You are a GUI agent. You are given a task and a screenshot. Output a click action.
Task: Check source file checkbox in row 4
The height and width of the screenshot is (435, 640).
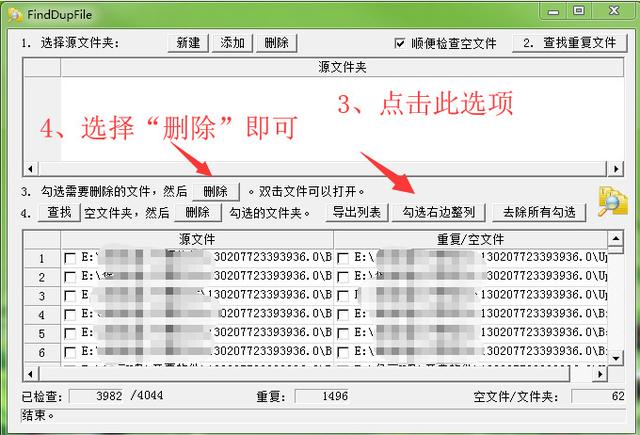(x=70, y=314)
